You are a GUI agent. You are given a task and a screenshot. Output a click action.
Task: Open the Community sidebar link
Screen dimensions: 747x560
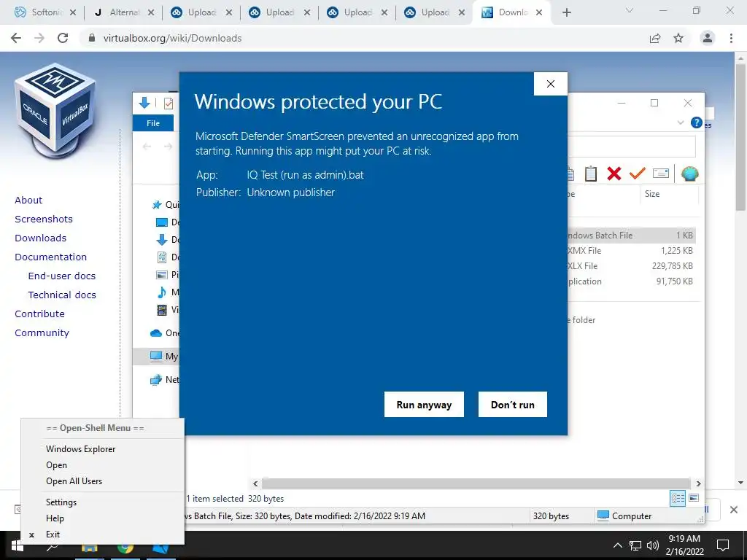(42, 333)
